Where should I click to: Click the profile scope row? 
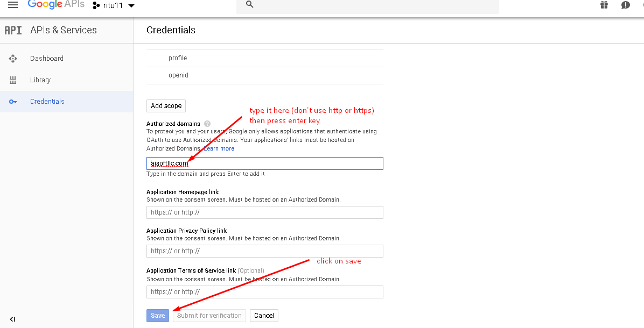click(265, 58)
